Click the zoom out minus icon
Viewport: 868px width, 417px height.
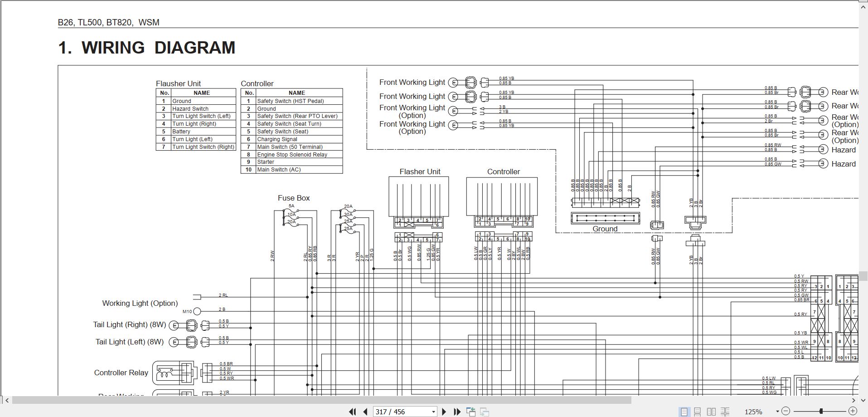tap(786, 411)
